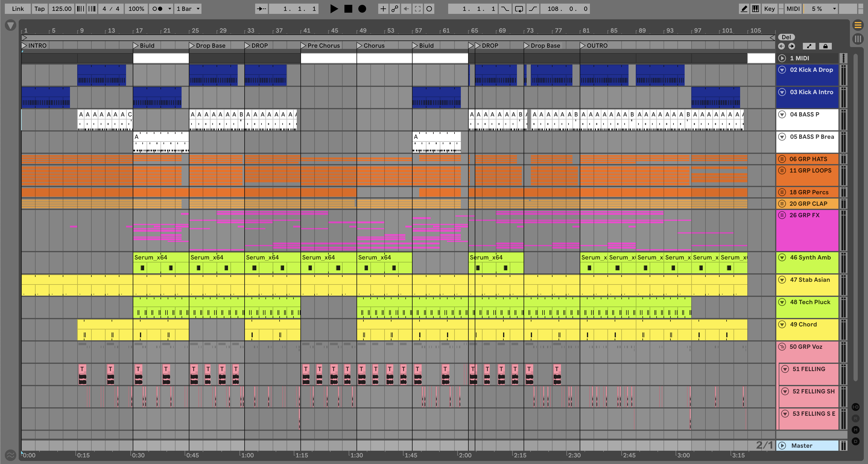Toggle the metronome button
The width and height of the screenshot is (868, 464).
click(157, 9)
